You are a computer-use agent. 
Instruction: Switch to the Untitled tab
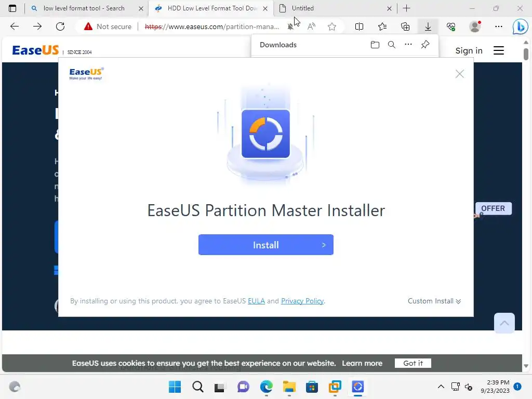pyautogui.click(x=303, y=8)
